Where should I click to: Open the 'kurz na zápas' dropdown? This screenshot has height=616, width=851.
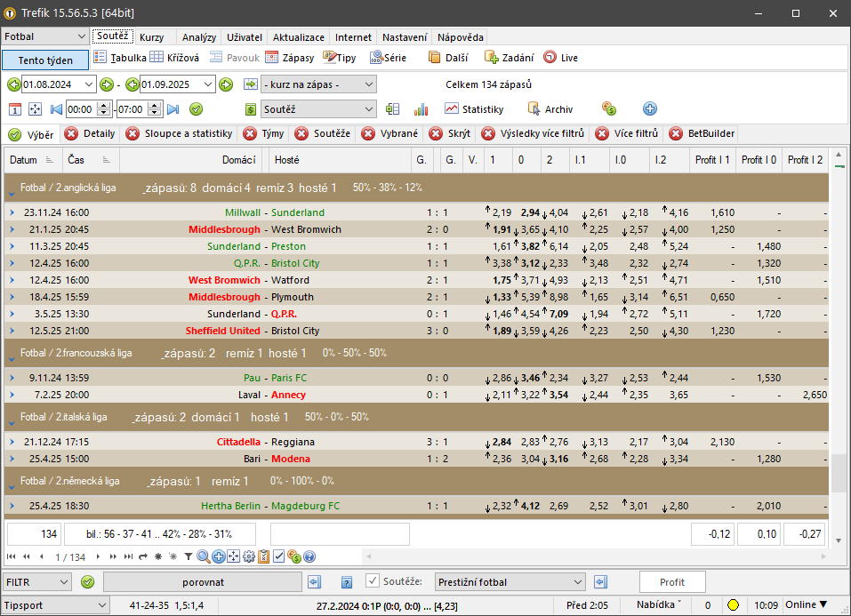[x=318, y=84]
